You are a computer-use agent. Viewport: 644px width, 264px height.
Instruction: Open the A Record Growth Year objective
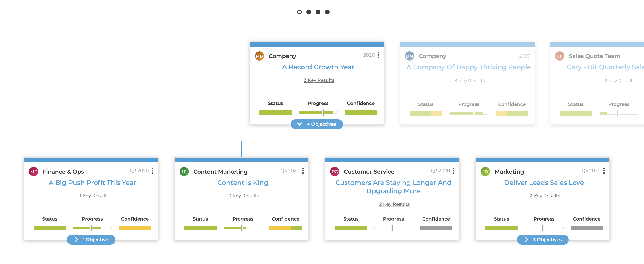[x=318, y=67]
